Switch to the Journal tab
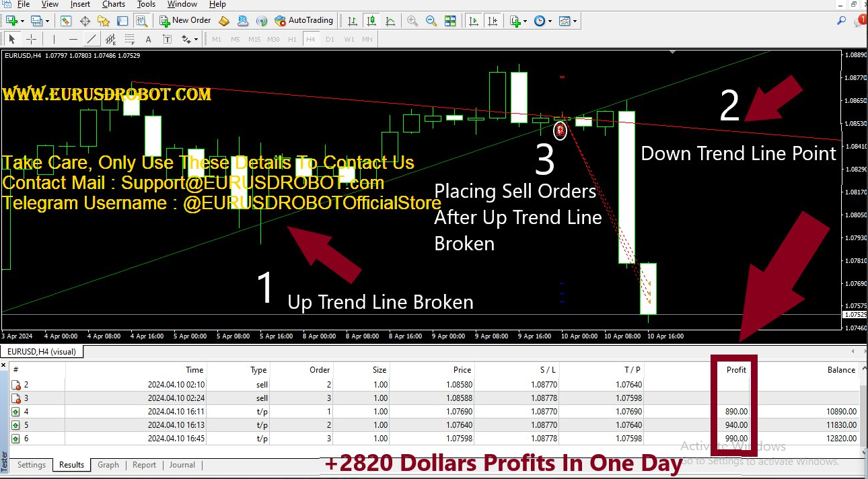This screenshot has height=479, width=868. (182, 465)
